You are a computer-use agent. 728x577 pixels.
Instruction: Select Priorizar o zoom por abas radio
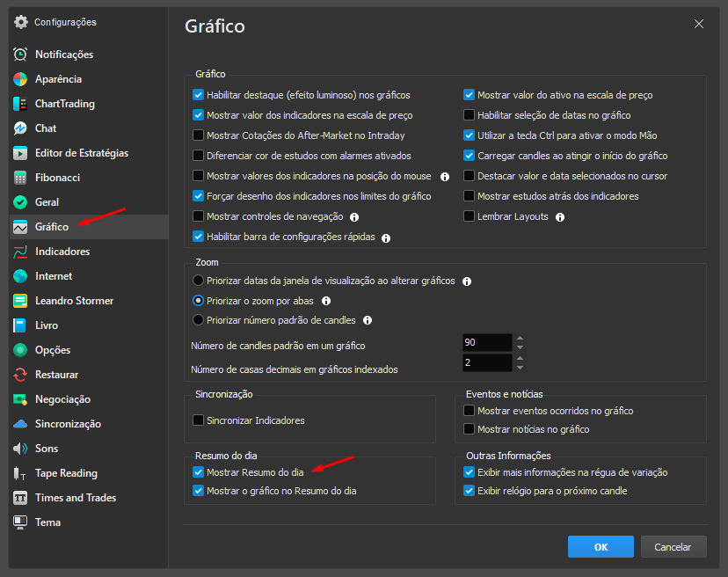pos(198,301)
